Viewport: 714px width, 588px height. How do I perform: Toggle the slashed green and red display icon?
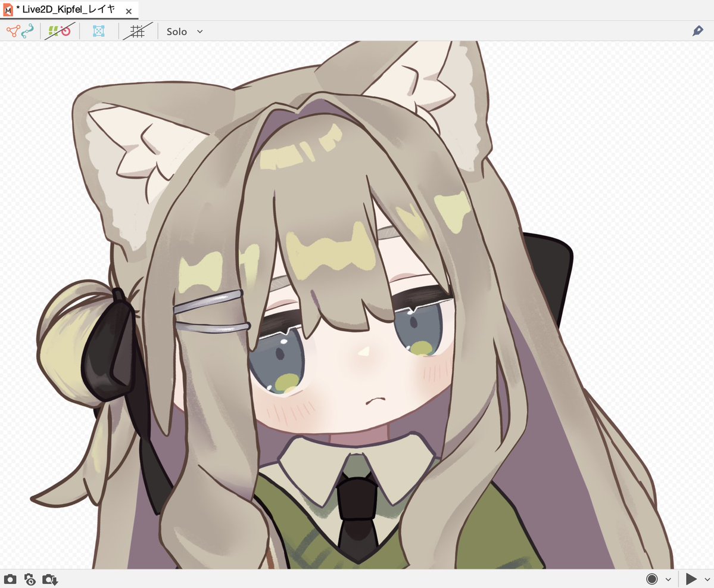(60, 31)
